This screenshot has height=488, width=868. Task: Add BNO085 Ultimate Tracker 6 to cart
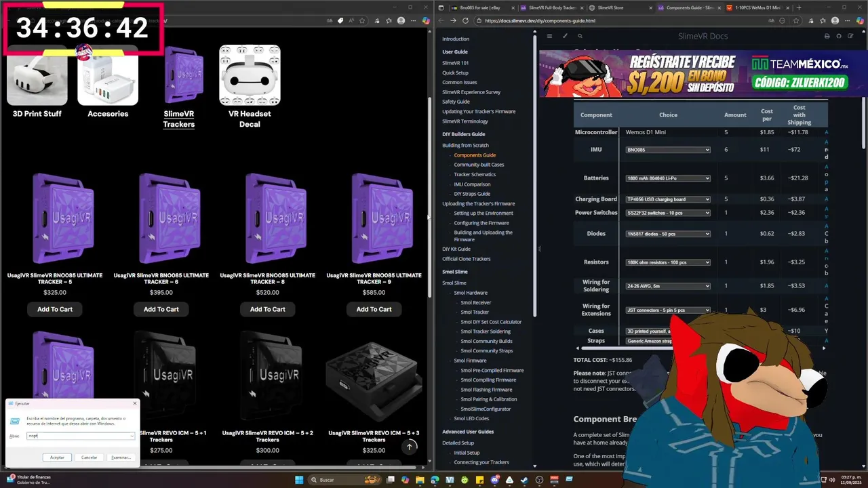[x=161, y=309]
